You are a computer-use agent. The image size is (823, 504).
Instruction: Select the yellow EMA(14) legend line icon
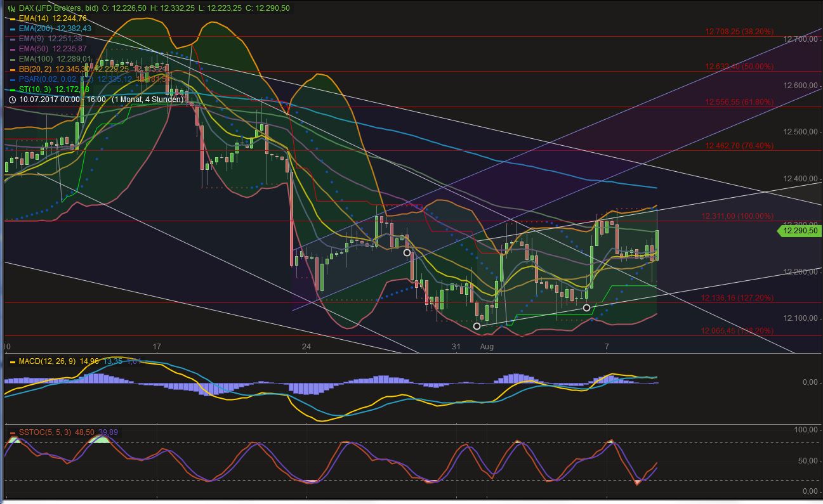13,19
